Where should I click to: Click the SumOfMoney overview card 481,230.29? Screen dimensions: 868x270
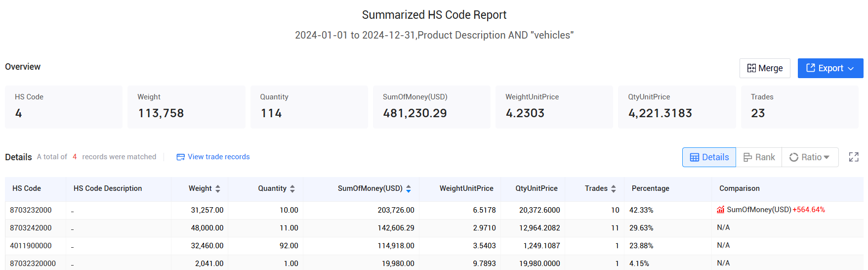[431, 107]
